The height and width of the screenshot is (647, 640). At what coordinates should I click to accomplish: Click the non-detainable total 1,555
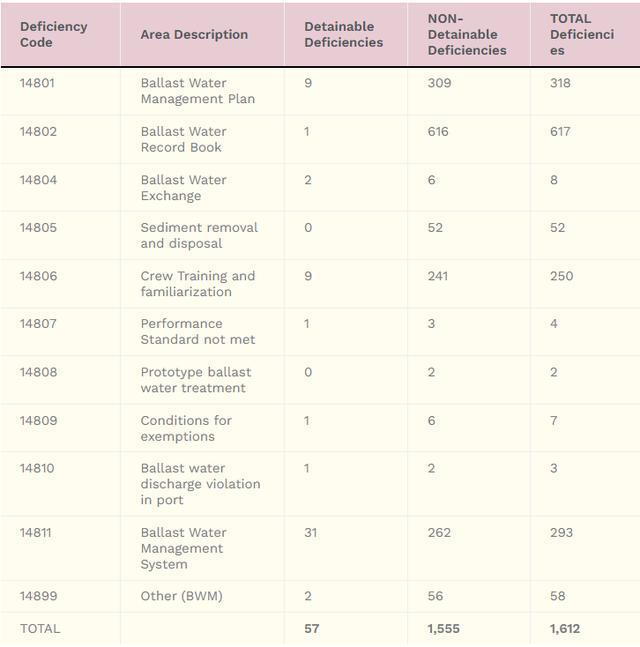pyautogui.click(x=443, y=629)
